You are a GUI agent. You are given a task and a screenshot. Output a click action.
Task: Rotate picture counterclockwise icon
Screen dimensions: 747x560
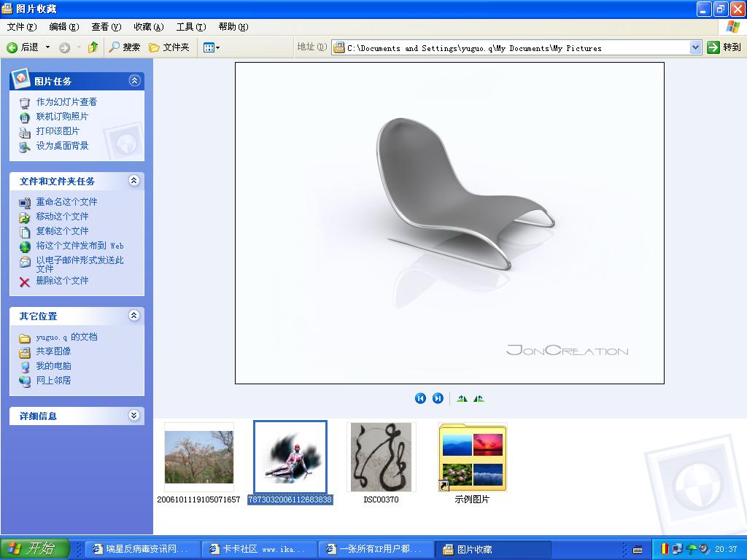pyautogui.click(x=479, y=398)
